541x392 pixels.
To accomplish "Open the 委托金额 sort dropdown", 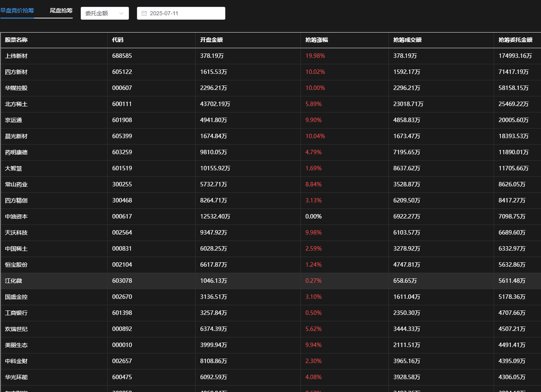I will pyautogui.click(x=105, y=13).
